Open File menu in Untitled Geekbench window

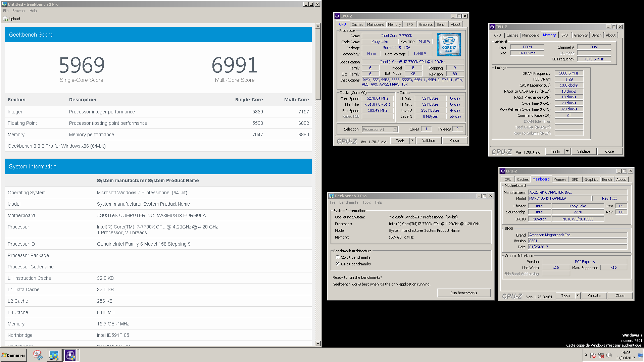[6, 11]
